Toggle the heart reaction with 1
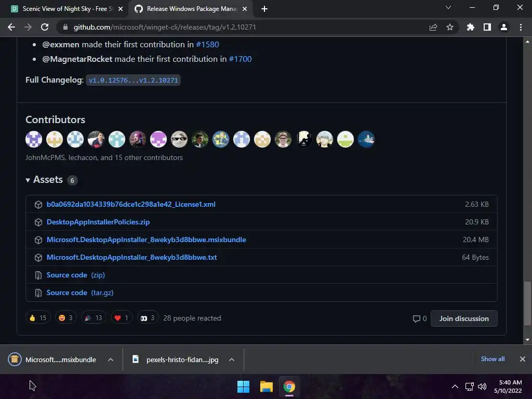Image resolution: width=532 pixels, height=399 pixels. [122, 317]
